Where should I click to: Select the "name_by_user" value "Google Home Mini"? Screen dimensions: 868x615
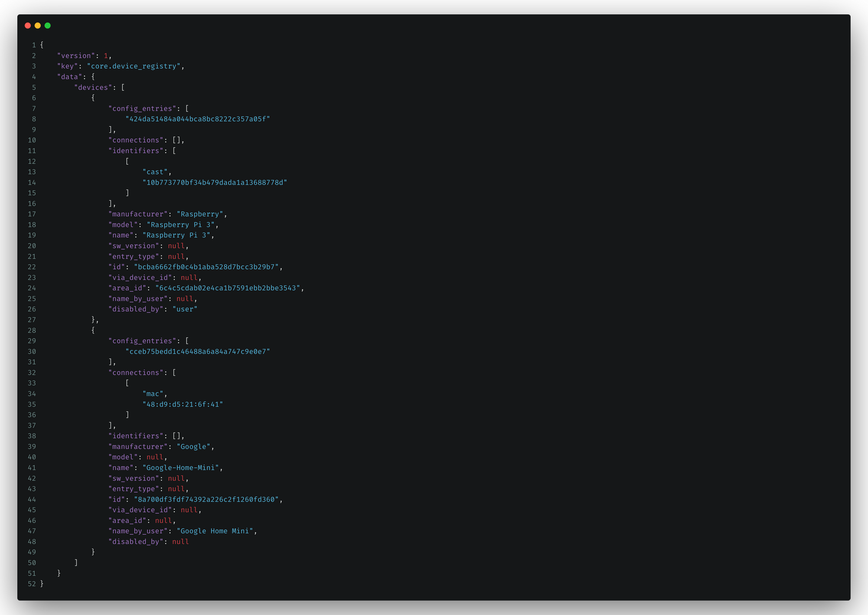click(215, 531)
